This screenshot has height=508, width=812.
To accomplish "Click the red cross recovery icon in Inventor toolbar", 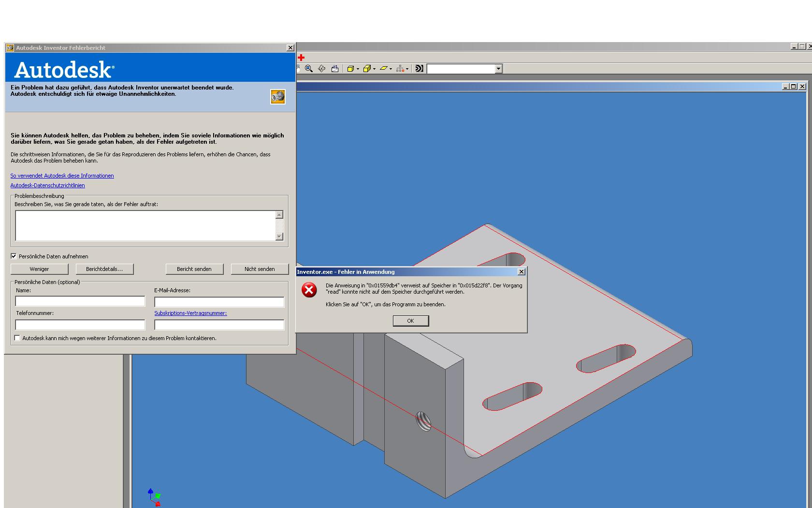I will [x=301, y=58].
